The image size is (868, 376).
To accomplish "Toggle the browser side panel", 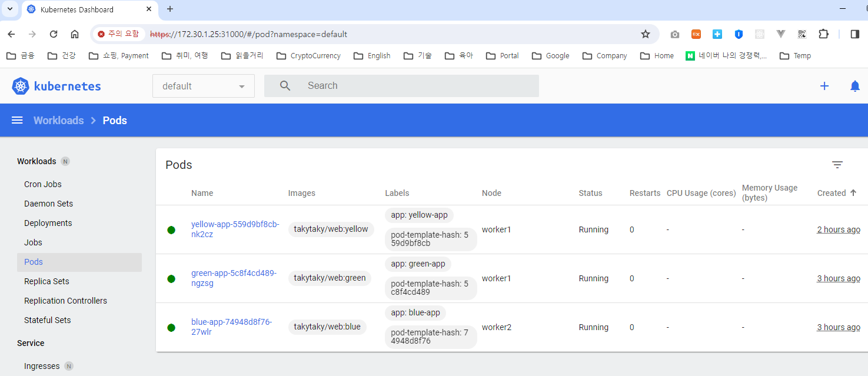I will pos(855,34).
